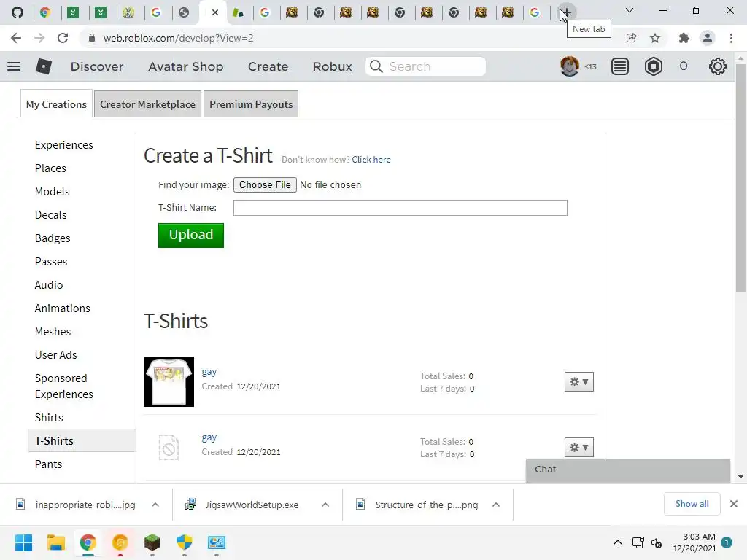
Task: Select Passes in the sidebar
Action: pos(51,262)
